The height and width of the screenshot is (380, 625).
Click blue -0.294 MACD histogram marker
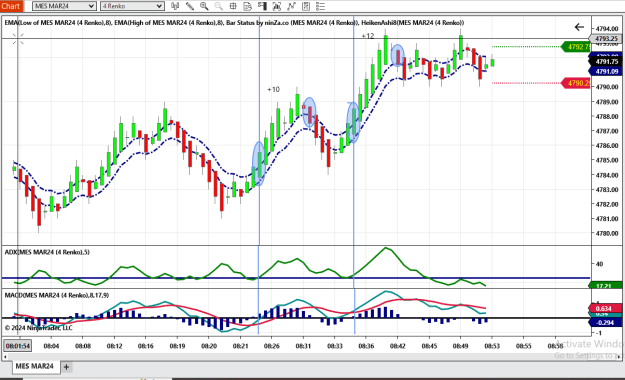click(x=605, y=322)
